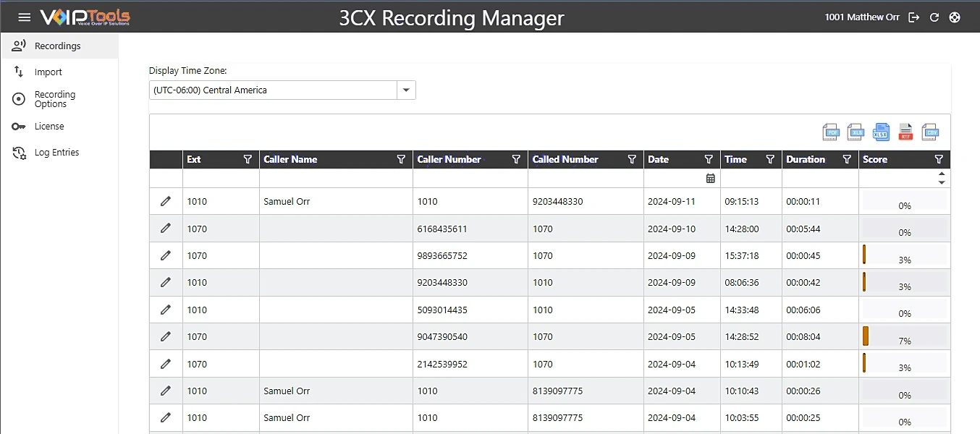The image size is (980, 434).
Task: Click the 3% score bar dated 2024-09-04
Action: pyautogui.click(x=904, y=364)
